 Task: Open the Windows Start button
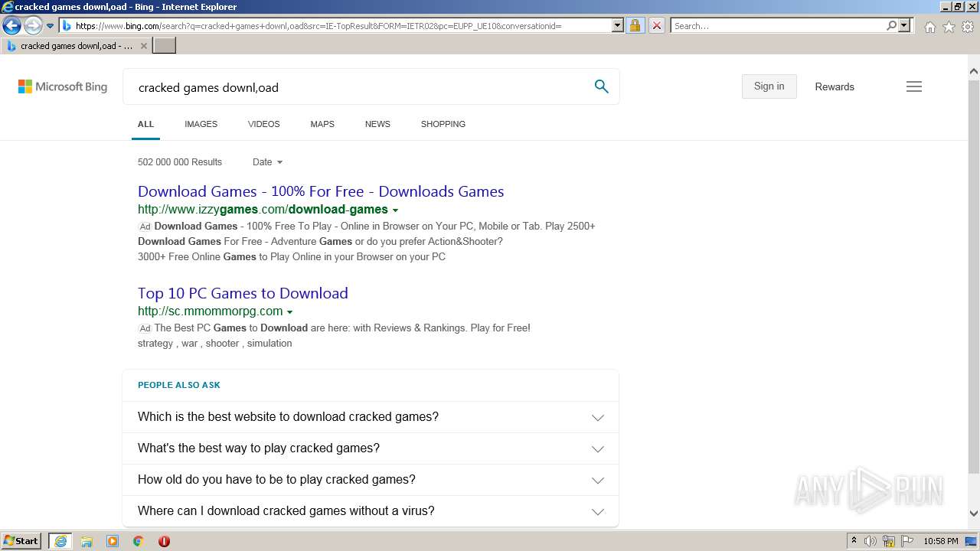click(x=21, y=540)
